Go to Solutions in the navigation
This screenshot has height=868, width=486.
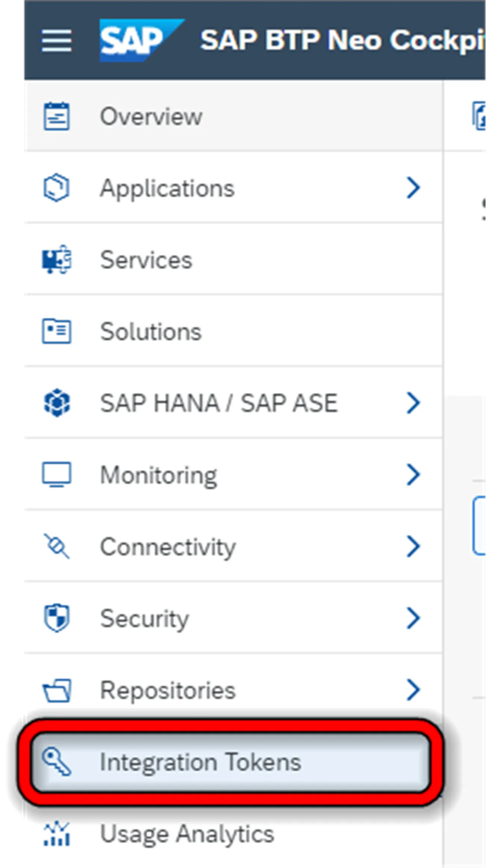[x=234, y=331]
